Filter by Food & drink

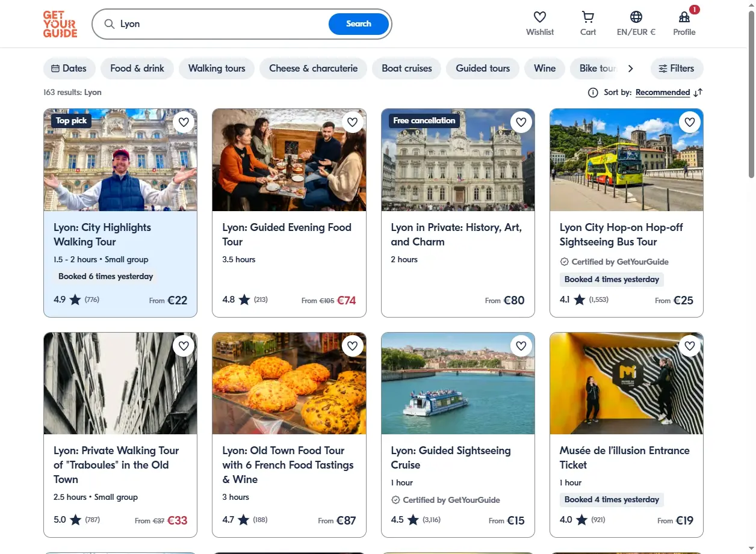coord(137,69)
